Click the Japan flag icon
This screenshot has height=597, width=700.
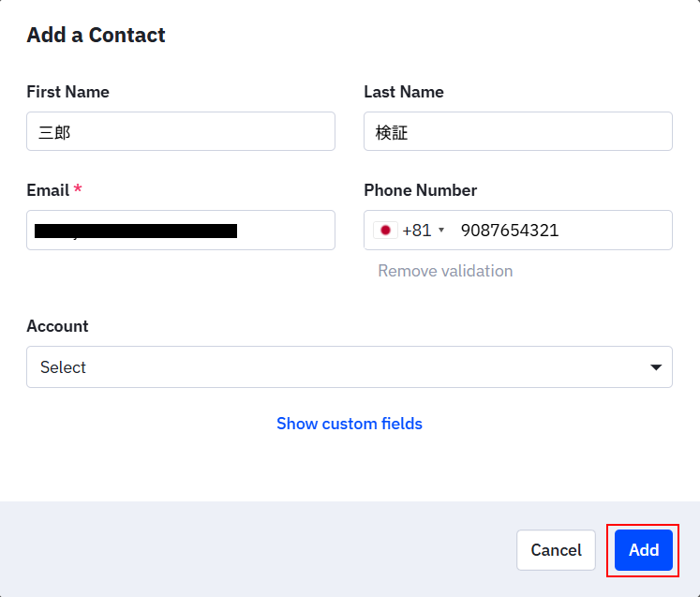(385, 230)
